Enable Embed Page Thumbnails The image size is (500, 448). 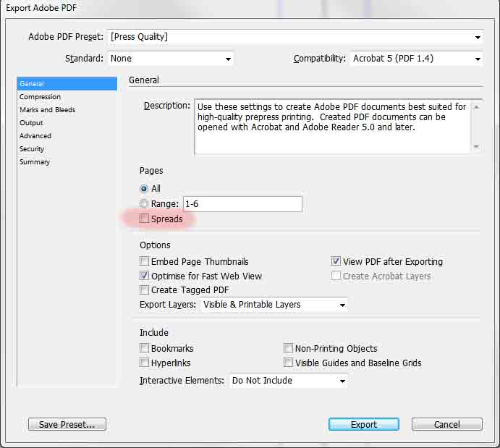point(144,261)
